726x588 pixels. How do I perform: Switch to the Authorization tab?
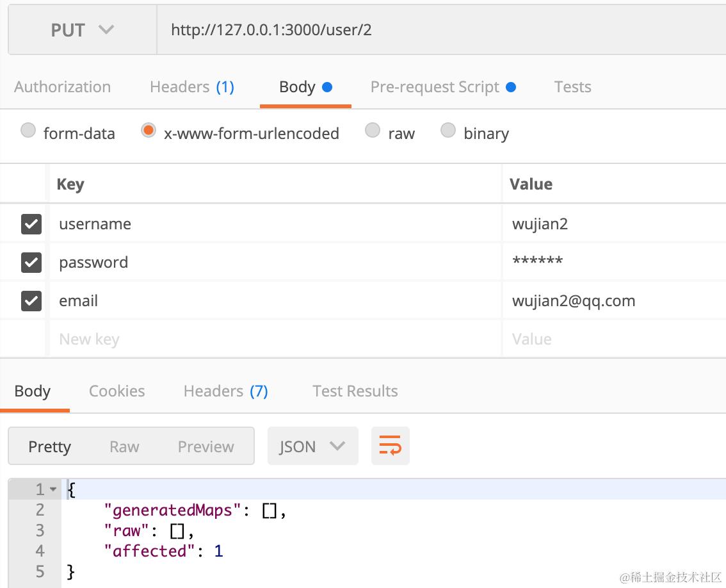coord(62,87)
